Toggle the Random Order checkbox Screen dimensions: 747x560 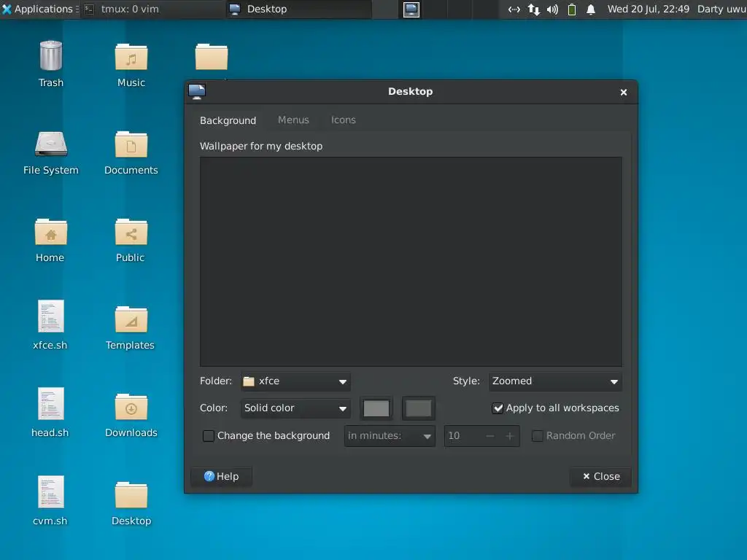tap(538, 436)
